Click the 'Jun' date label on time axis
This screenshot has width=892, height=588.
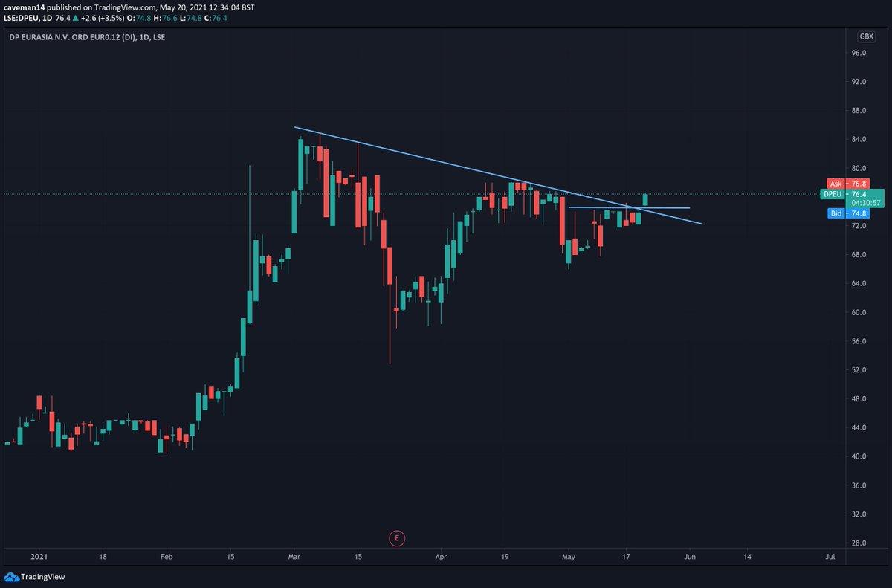pyautogui.click(x=689, y=556)
